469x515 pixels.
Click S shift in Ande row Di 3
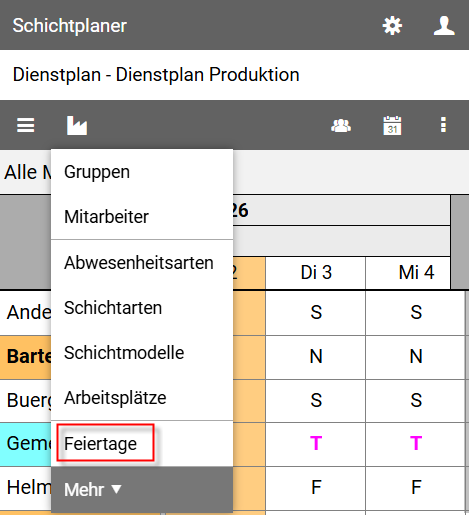(315, 313)
